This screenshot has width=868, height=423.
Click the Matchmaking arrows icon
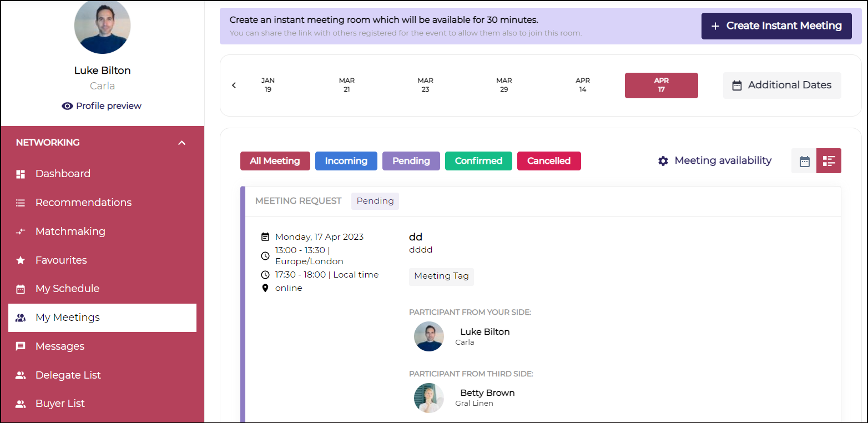point(21,231)
